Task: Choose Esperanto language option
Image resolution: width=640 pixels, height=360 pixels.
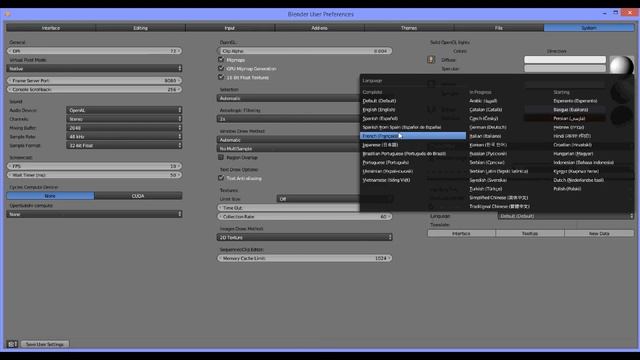Action: click(592, 101)
